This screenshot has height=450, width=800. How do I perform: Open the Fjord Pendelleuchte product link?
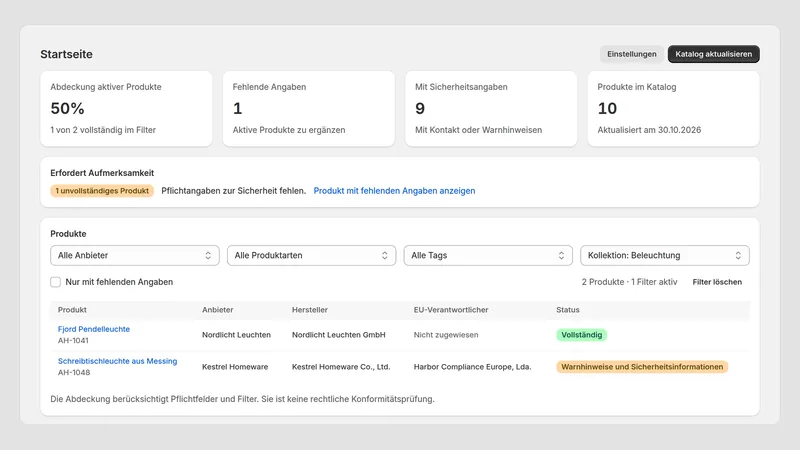(94, 329)
